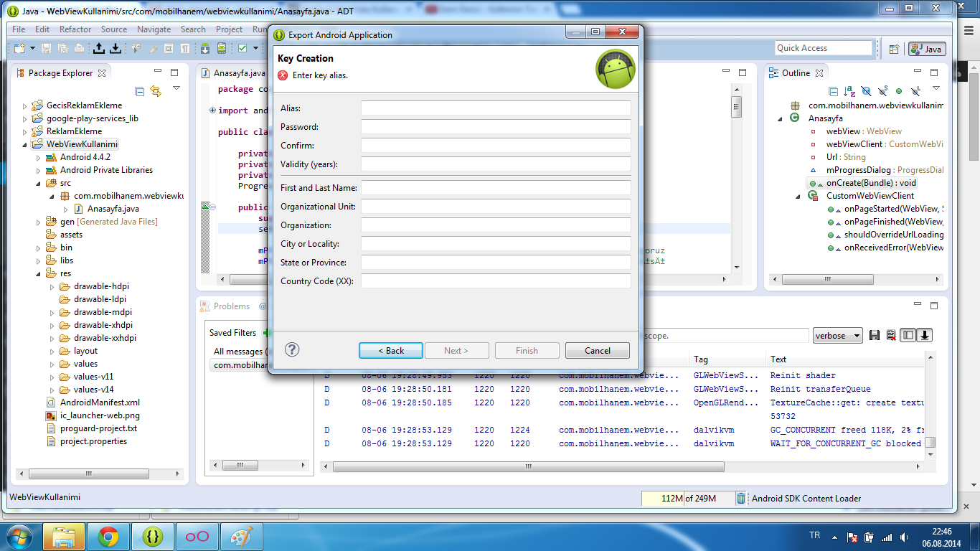Select Anasayfa.java in Package Explorer tree
Screen dimensions: 980x551
[x=106, y=209]
